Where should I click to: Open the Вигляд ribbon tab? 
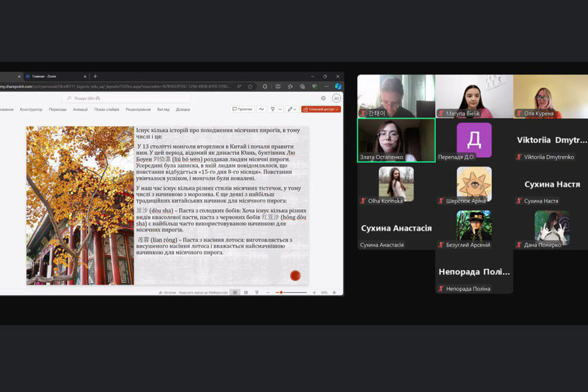coord(163,110)
